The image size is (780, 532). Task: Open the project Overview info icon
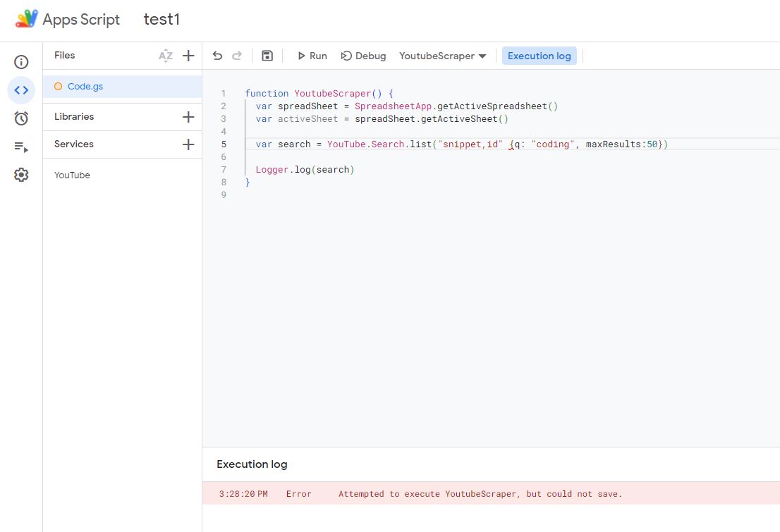coord(21,62)
